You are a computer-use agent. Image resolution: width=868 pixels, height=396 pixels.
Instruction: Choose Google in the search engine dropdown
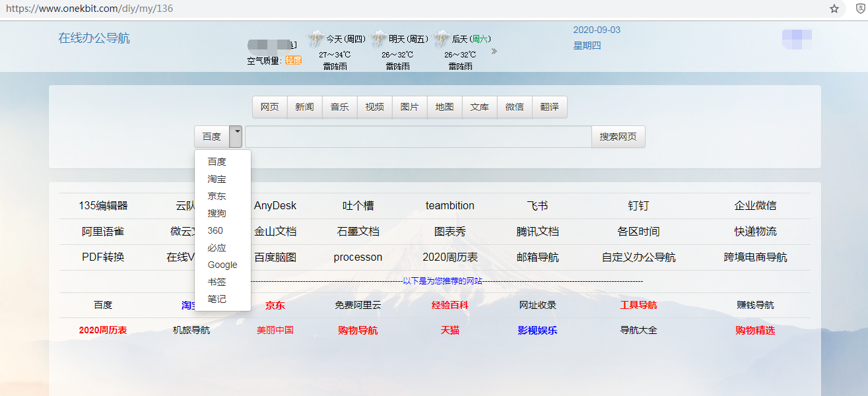point(222,265)
